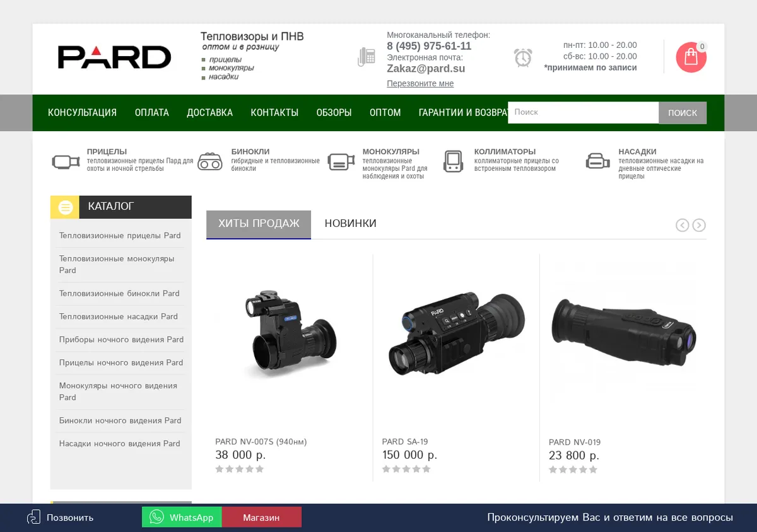Click the yellow catalog menu icon
Viewport: 757px width, 532px height.
pyautogui.click(x=65, y=207)
